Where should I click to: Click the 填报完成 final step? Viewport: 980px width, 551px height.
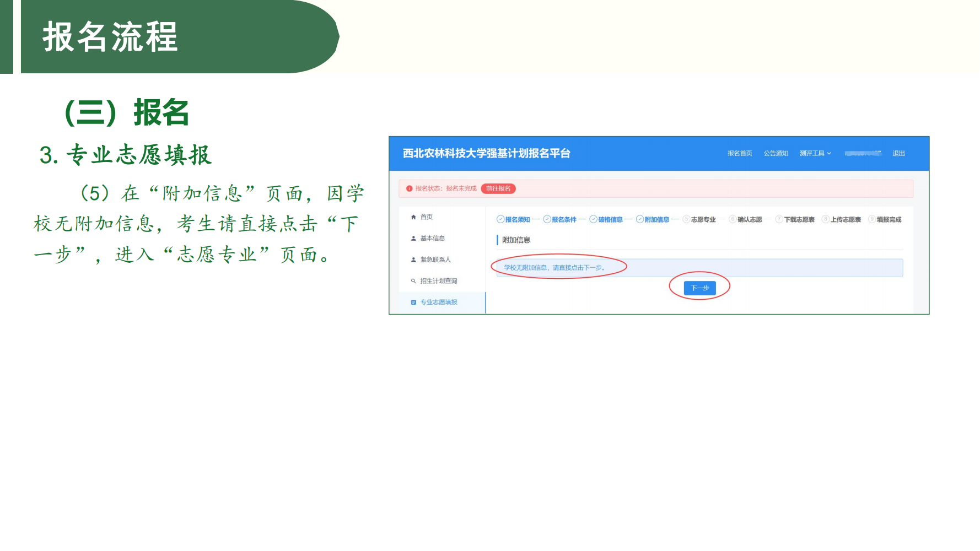pos(889,219)
